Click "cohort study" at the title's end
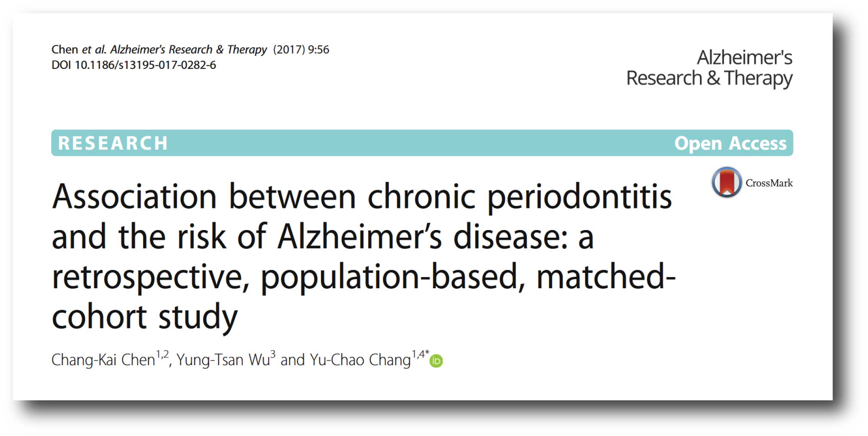This screenshot has height=436, width=868. [145, 317]
